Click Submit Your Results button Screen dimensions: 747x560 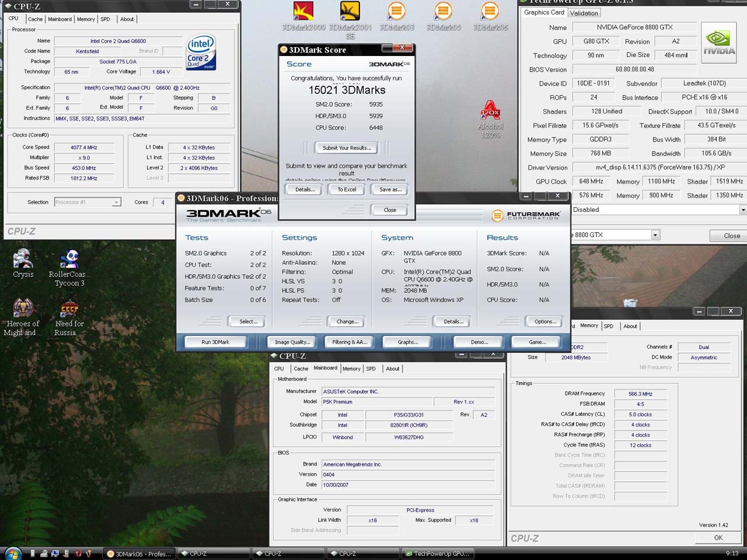pos(347,148)
